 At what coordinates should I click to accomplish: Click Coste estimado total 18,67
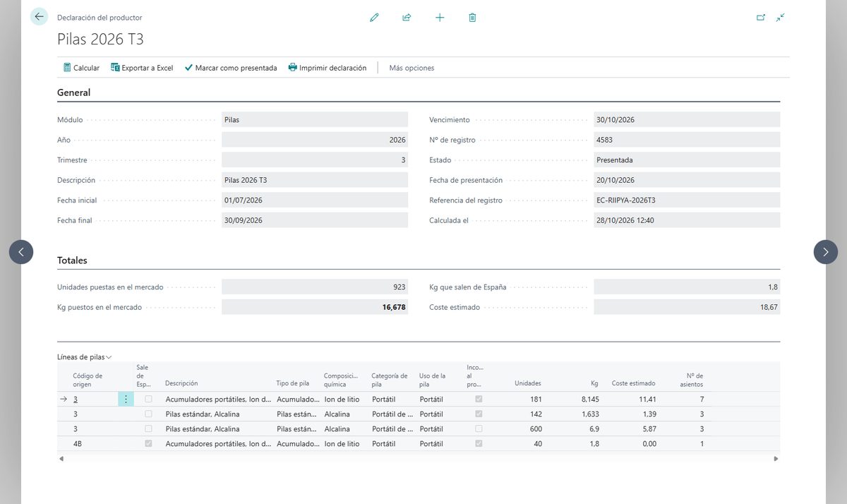pyautogui.click(x=687, y=308)
